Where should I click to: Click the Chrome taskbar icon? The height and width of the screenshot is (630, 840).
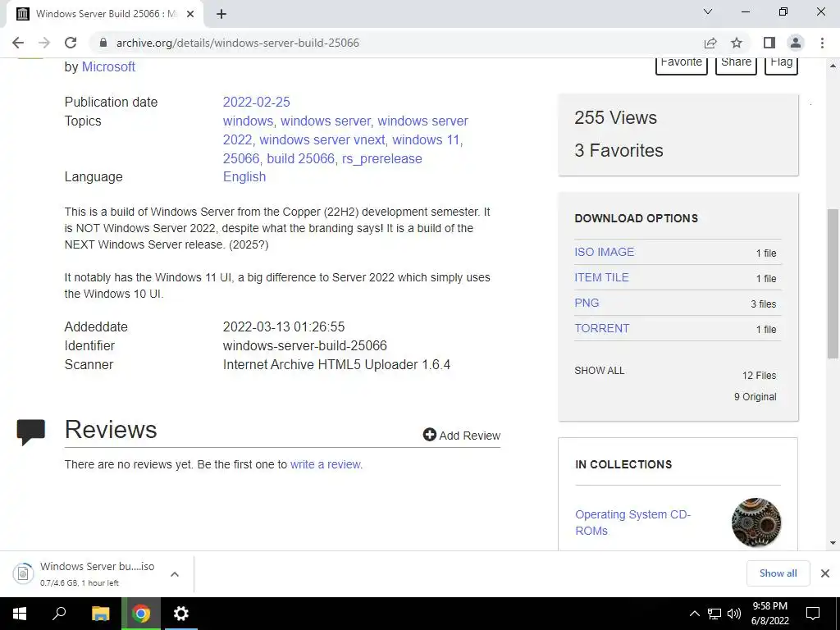coord(141,614)
